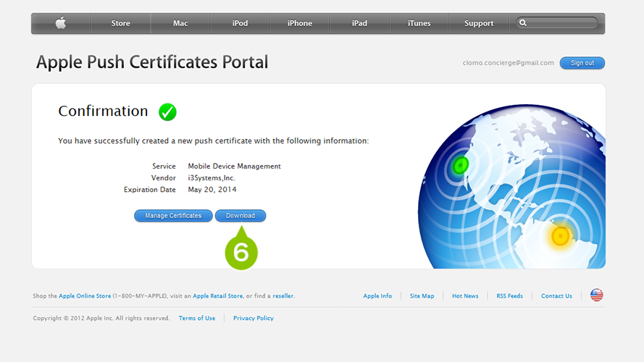Download the push certificate
Viewport: 644px width, 362px height.
click(241, 216)
